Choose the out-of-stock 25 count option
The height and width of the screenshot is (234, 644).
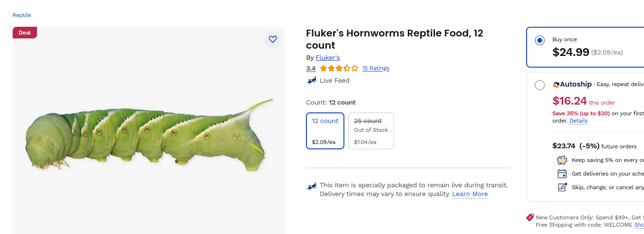pyautogui.click(x=371, y=130)
